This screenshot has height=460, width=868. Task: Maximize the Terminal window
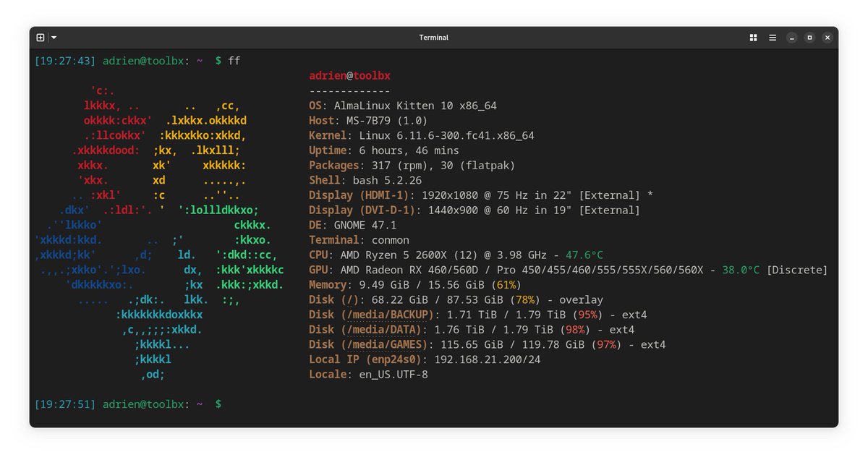[x=809, y=38]
